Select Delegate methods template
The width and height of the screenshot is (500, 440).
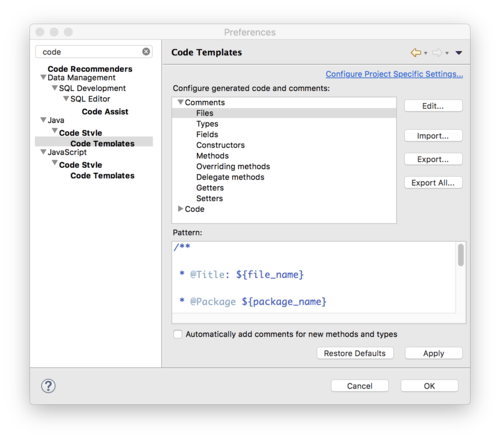point(230,177)
